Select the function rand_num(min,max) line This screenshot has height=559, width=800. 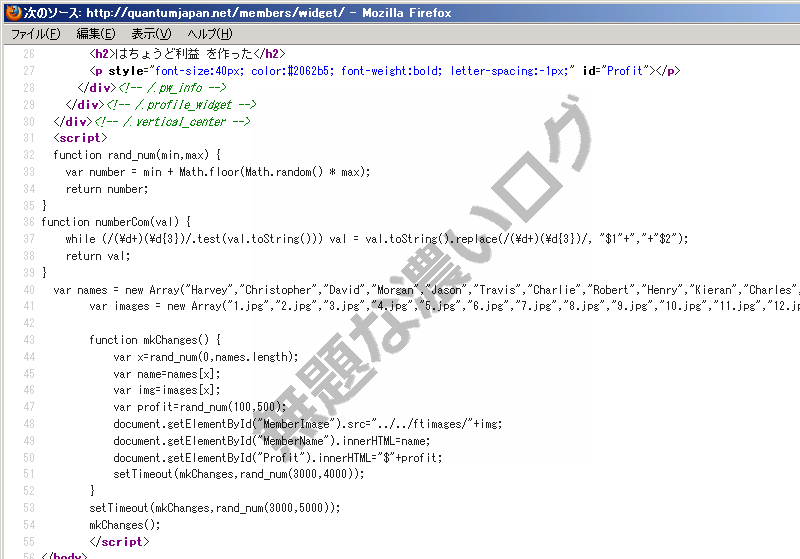(137, 155)
